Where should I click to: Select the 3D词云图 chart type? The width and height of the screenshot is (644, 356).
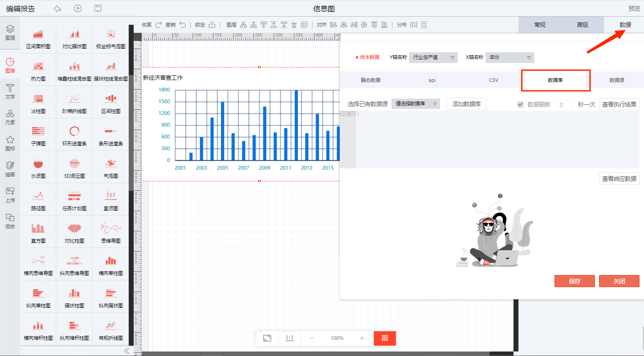click(x=74, y=168)
